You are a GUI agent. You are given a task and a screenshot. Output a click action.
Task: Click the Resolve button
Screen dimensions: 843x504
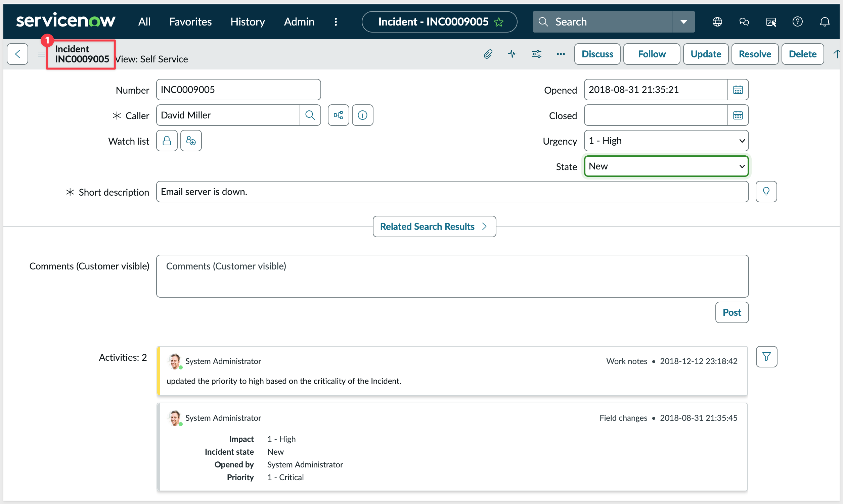[x=755, y=54]
